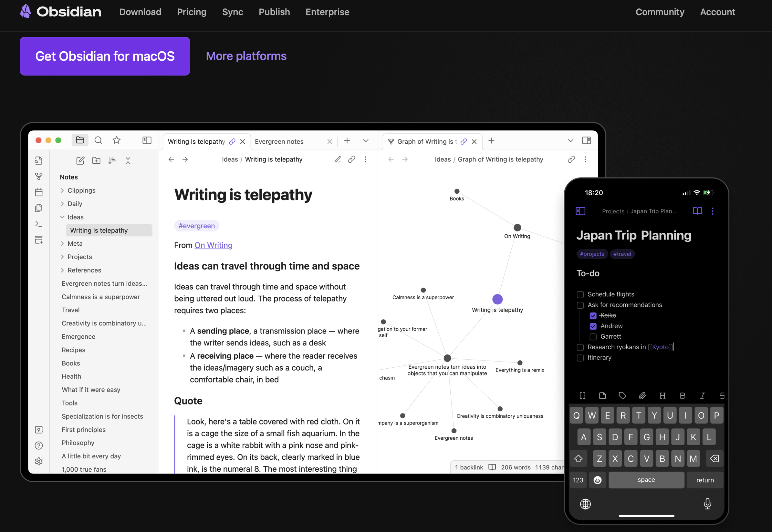
Task: Open command palette terminal icon in ribbon
Action: (39, 224)
